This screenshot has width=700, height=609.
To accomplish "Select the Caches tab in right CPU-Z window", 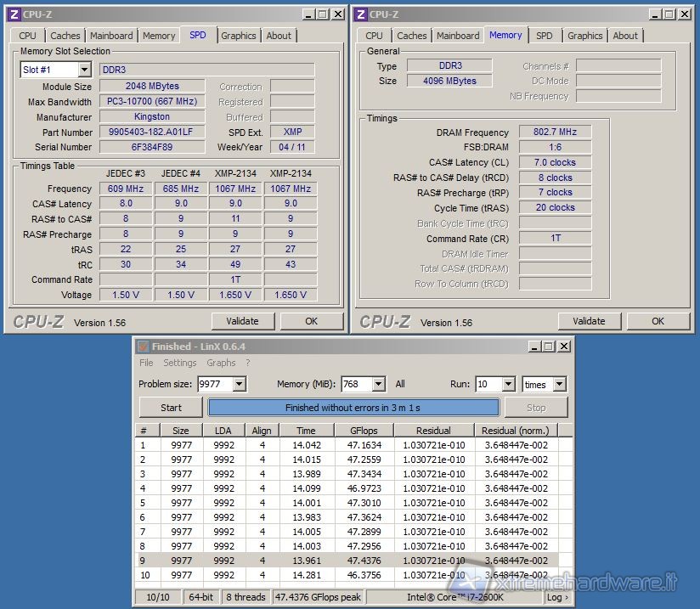I will coord(412,36).
